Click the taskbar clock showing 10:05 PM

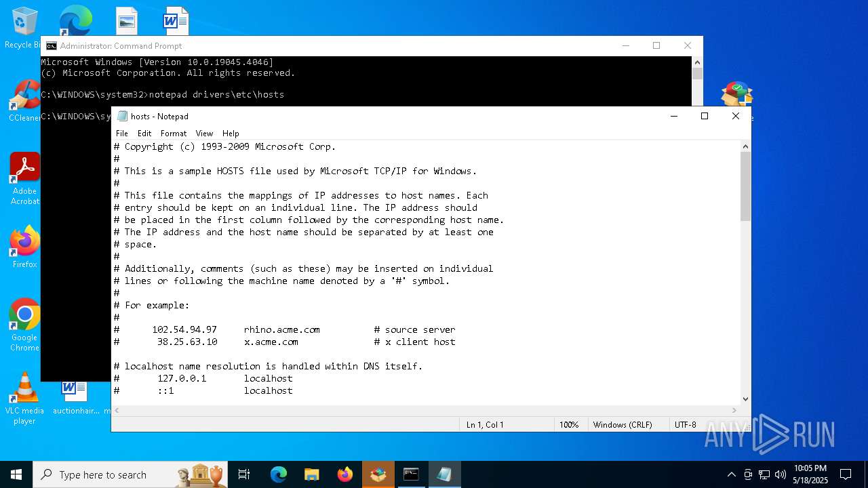tap(810, 474)
